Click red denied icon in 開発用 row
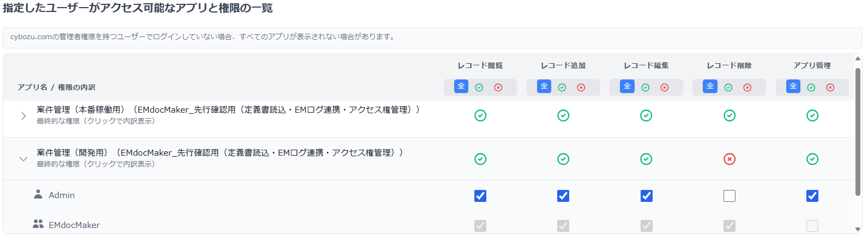Viewport: 868px width, 240px height. pos(730,159)
